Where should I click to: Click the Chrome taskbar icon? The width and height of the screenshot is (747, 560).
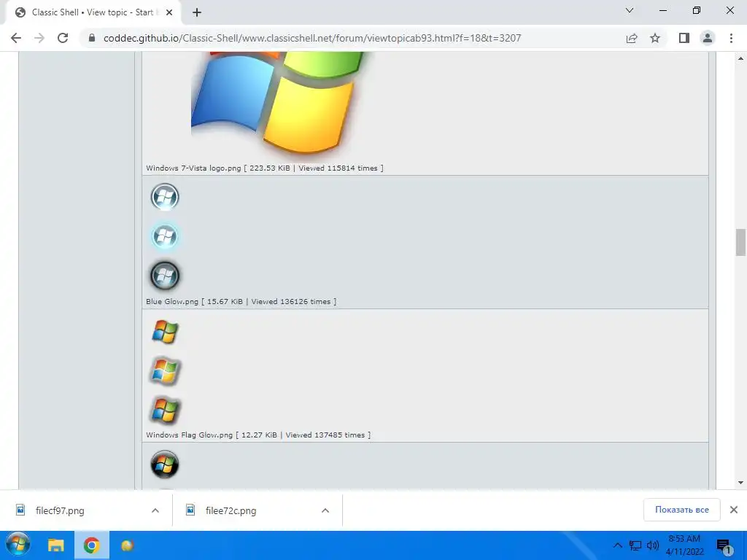(x=91, y=545)
